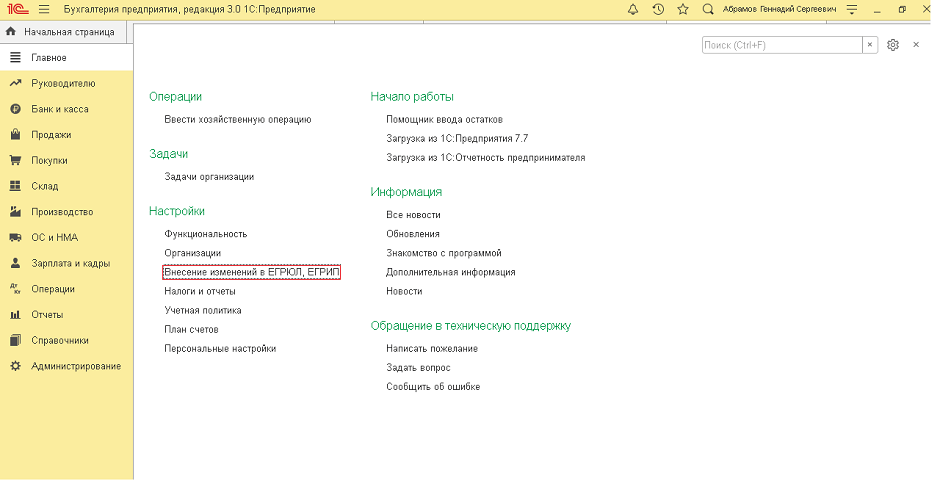This screenshot has height=481, width=940.
Task: Click the Банк и касса coin icon
Action: [16, 109]
